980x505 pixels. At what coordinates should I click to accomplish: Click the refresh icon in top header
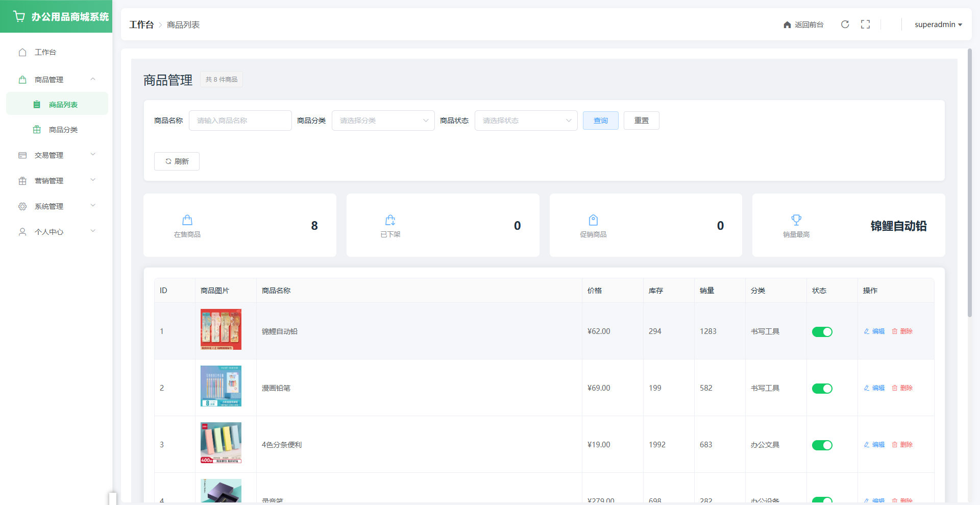coord(845,25)
